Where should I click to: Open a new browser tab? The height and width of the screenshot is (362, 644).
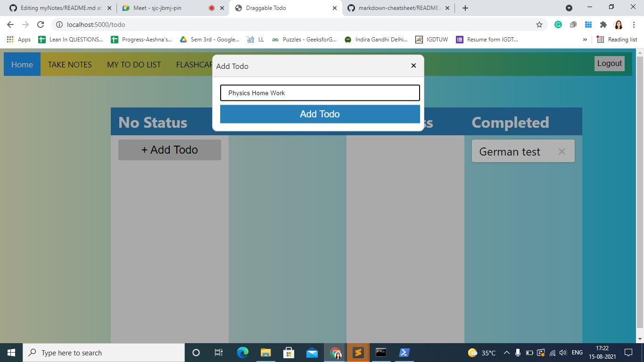(465, 8)
